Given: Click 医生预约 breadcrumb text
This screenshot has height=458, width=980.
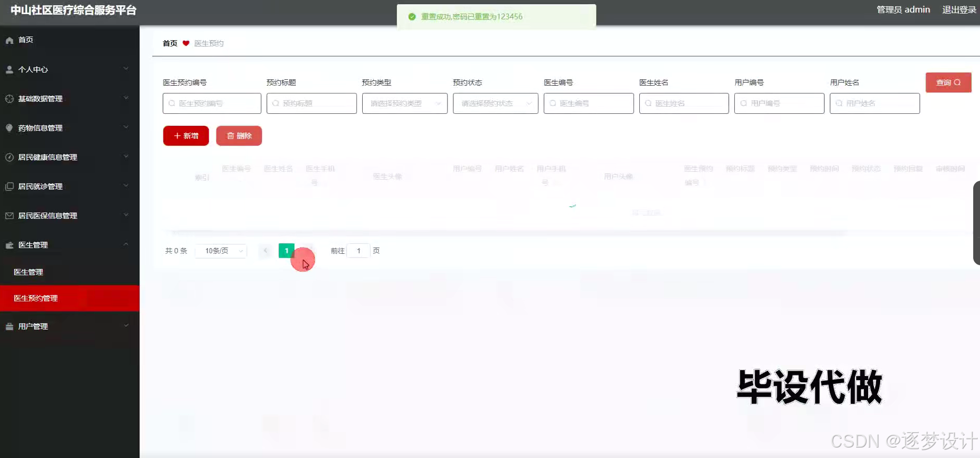Looking at the screenshot, I should 209,43.
